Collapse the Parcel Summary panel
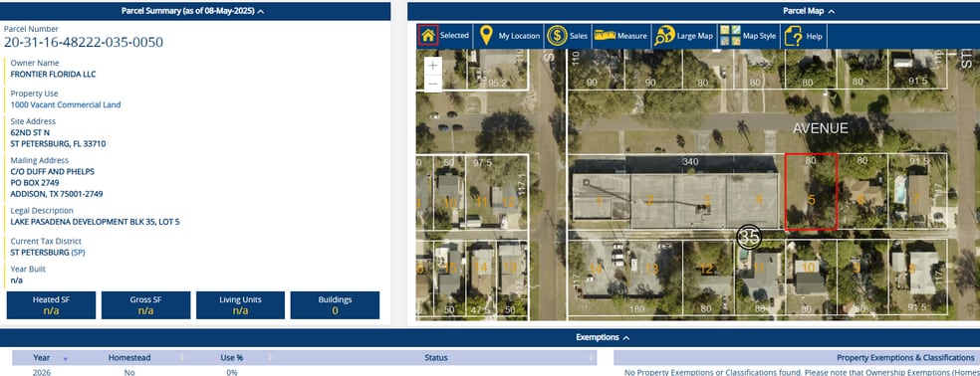 point(260,11)
